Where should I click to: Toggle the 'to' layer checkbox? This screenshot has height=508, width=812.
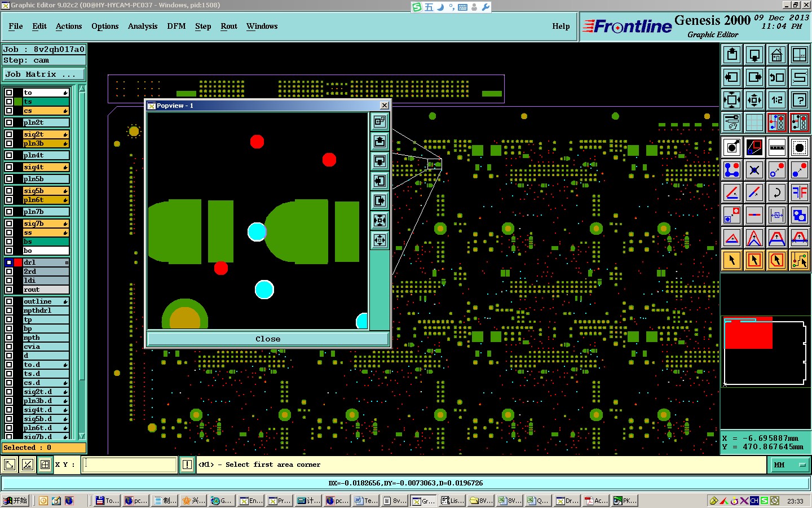(x=9, y=93)
